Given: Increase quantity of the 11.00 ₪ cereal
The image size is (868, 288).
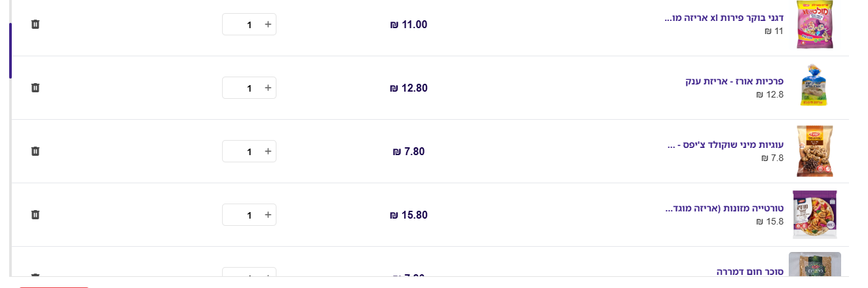Looking at the screenshot, I should (x=267, y=24).
